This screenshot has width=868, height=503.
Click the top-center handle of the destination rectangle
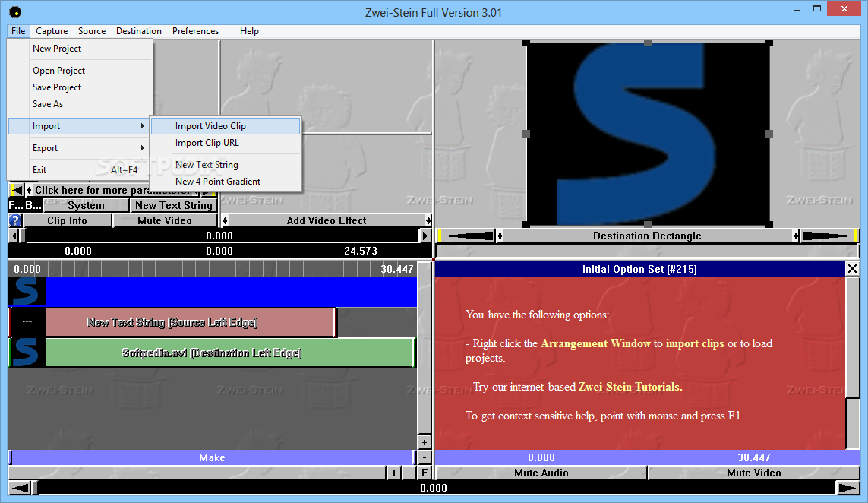[x=648, y=43]
